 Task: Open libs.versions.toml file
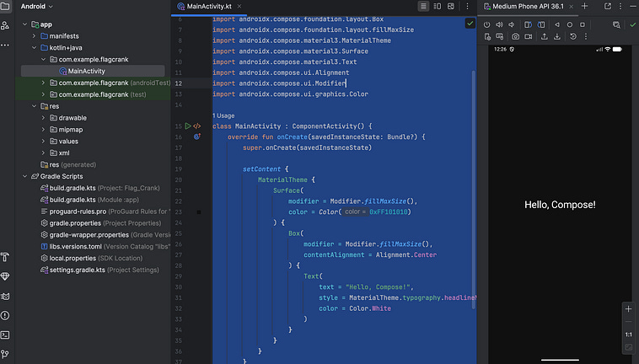[x=106, y=246]
